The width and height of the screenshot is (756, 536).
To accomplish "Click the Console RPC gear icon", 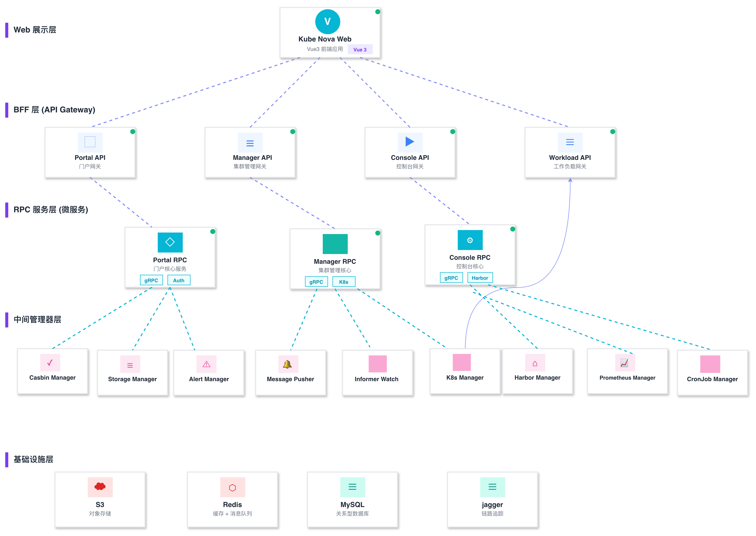I will [470, 240].
